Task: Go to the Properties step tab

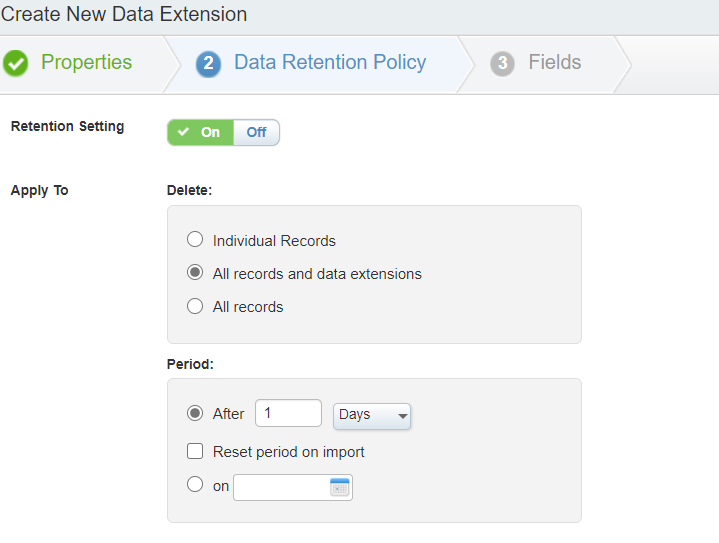Action: (86, 62)
